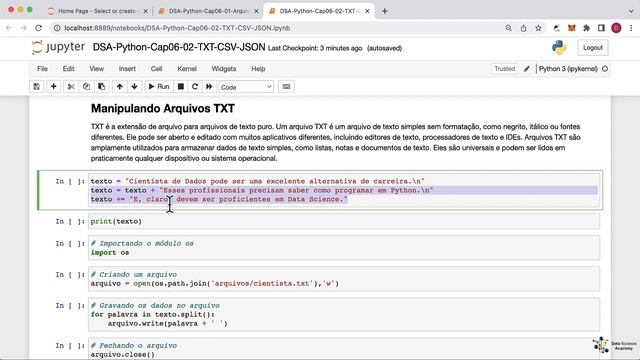Image resolution: width=640 pixels, height=360 pixels.
Task: Restart the kernel with the circular arrow
Action: coord(195,87)
